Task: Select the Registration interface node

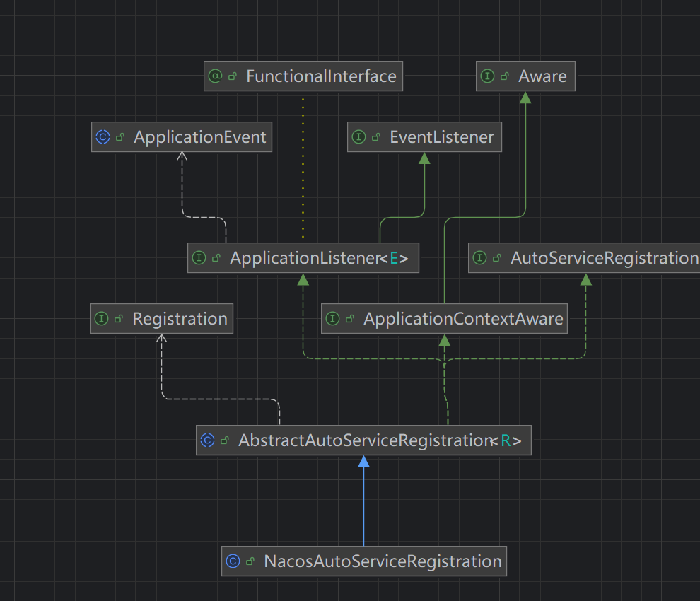Action: (162, 319)
